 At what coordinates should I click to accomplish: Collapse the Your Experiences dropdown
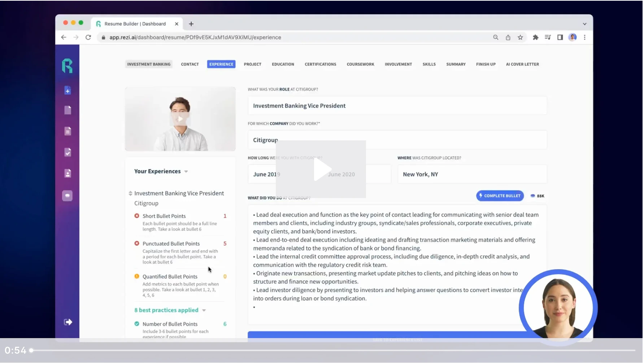click(186, 172)
